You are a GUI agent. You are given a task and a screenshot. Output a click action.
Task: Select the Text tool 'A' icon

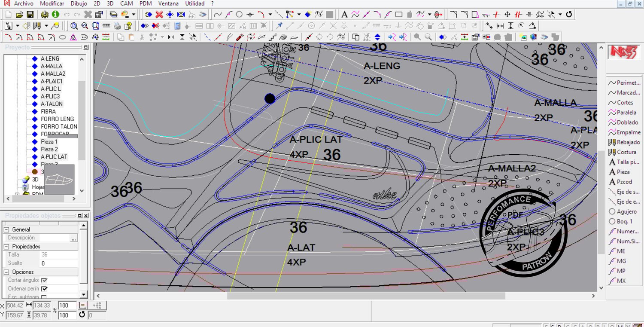344,15
